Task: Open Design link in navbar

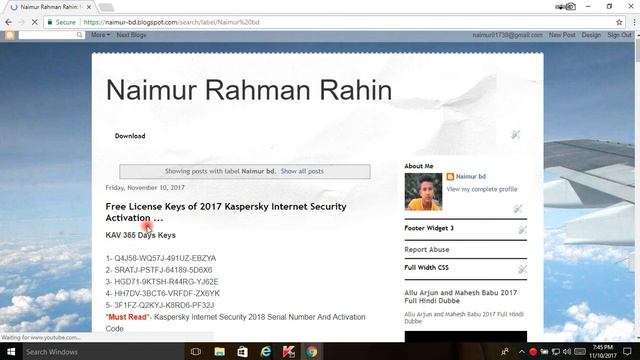Action: click(591, 35)
